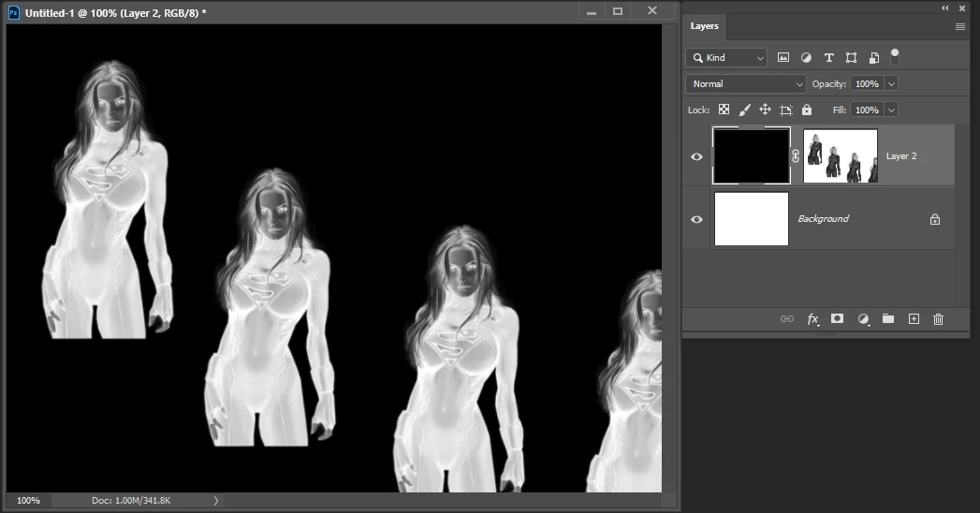
Task: Lock position move icon
Action: coord(765,110)
